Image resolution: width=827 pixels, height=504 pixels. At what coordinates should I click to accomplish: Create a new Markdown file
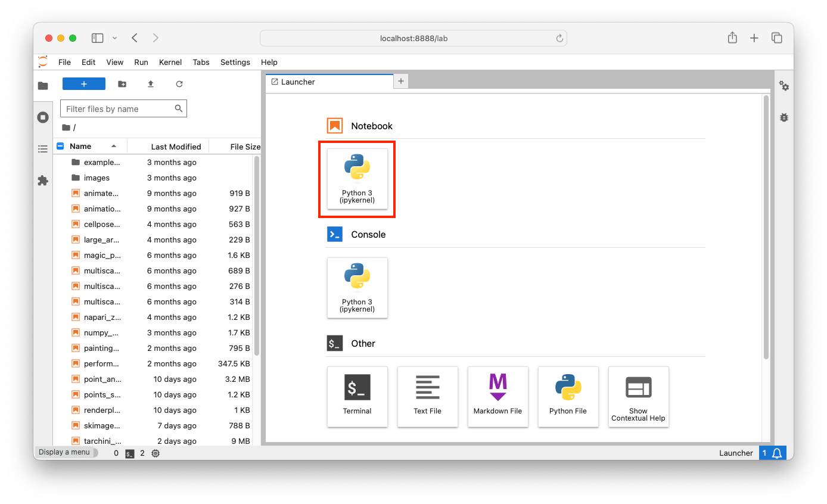coord(498,397)
